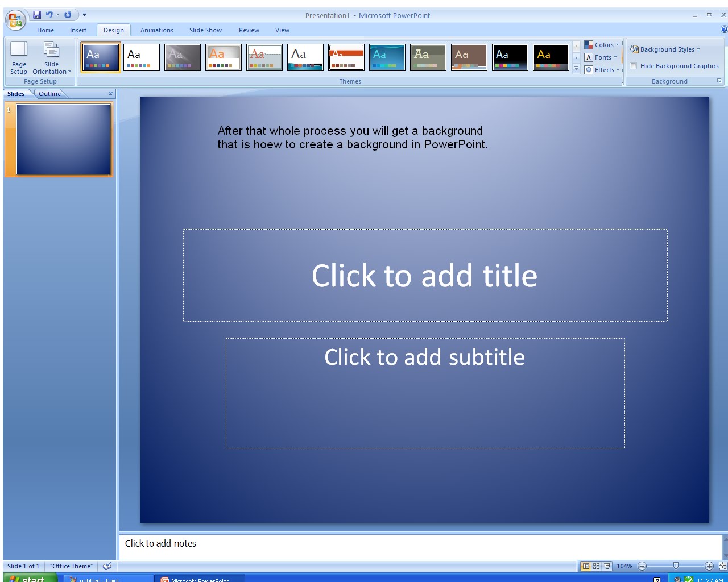
Task: Switch to the Outline tab
Action: tap(49, 93)
